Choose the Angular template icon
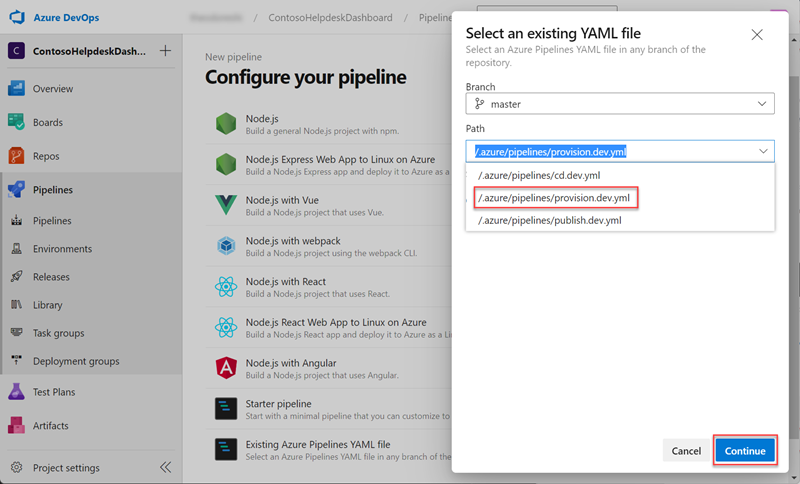The image size is (800, 484). [226, 368]
